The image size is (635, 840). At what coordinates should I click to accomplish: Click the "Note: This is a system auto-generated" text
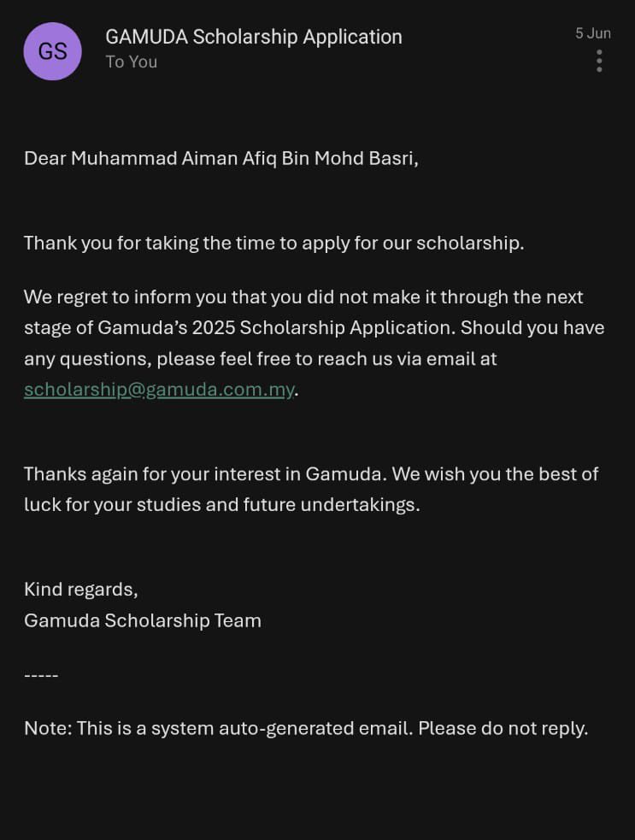click(x=219, y=729)
